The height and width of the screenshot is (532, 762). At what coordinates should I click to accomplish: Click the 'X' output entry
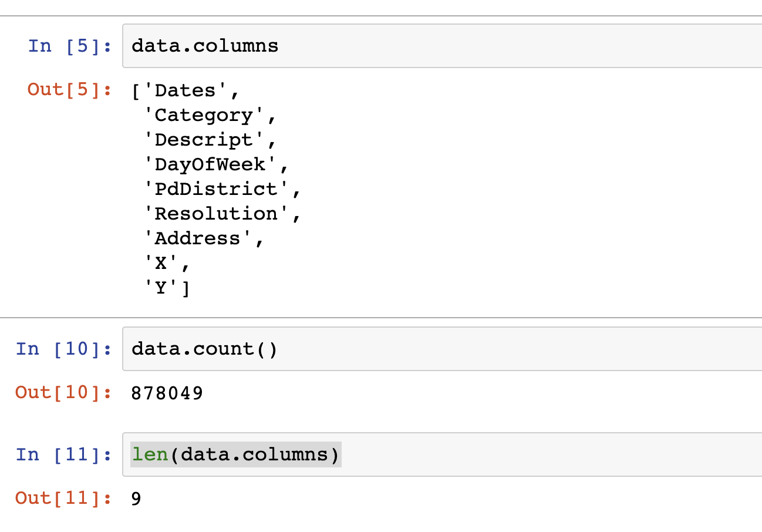(161, 263)
